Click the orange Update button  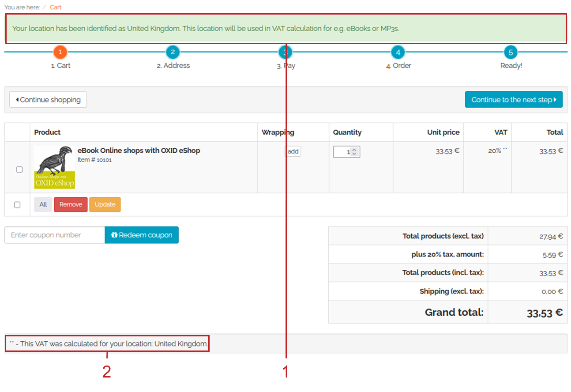click(x=105, y=204)
